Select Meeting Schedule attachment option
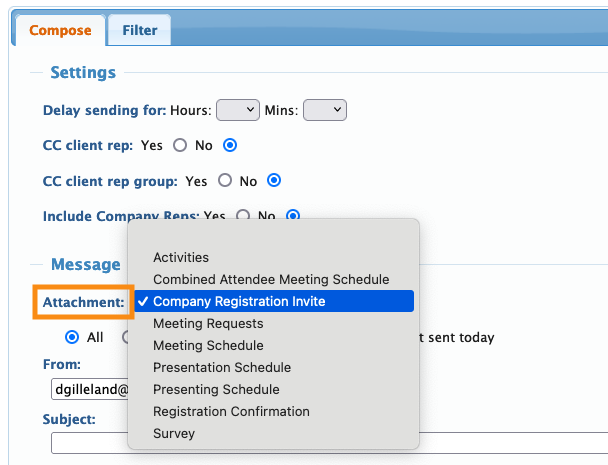Screen dimensions: 608x465 point(208,346)
